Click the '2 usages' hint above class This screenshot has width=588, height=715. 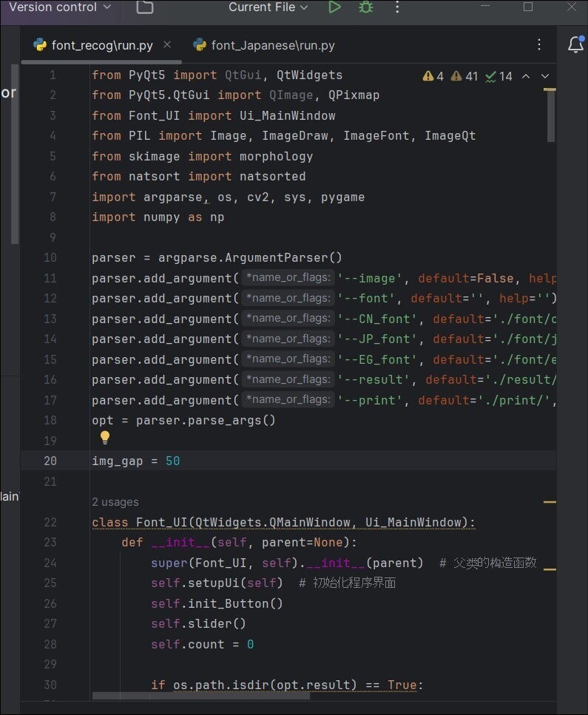115,502
